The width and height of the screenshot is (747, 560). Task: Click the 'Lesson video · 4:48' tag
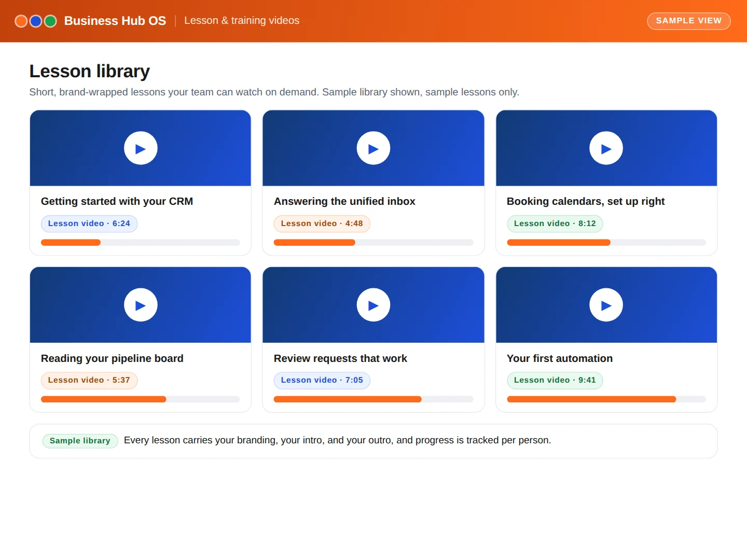point(322,223)
